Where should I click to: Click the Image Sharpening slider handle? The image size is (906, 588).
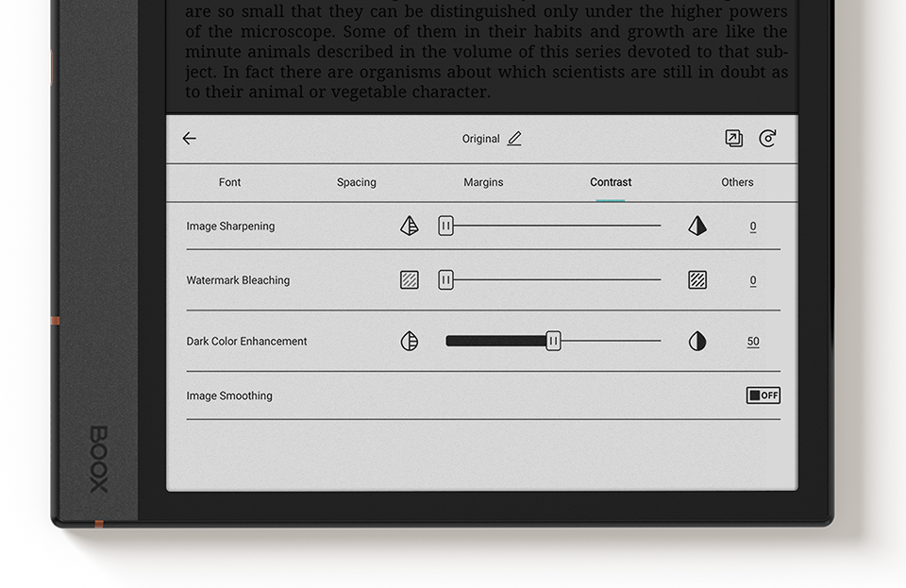coord(445,227)
